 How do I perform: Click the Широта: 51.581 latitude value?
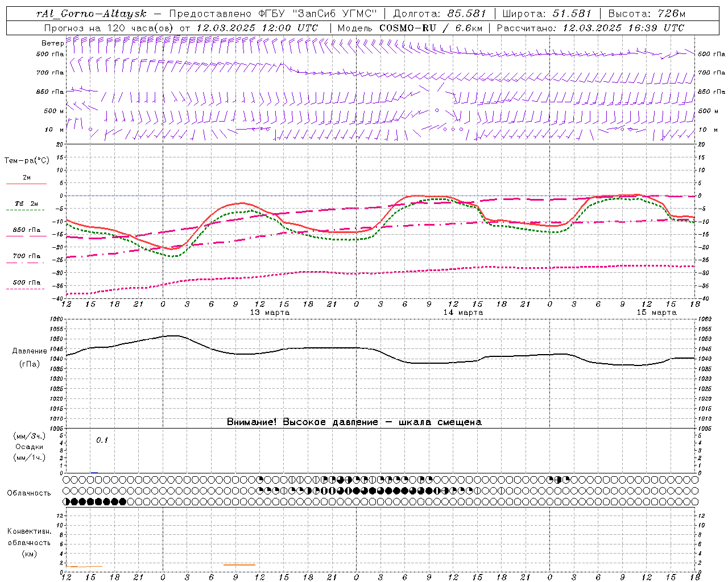coord(547,14)
